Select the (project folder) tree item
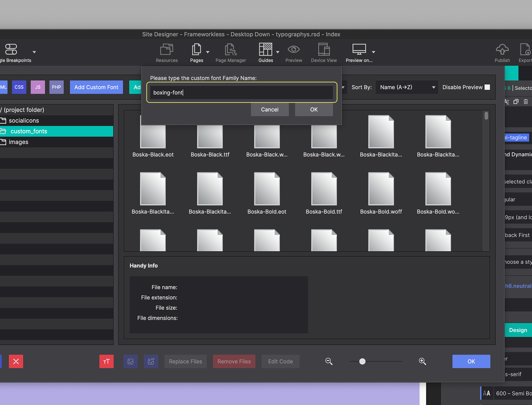532x405 pixels. 56,110
